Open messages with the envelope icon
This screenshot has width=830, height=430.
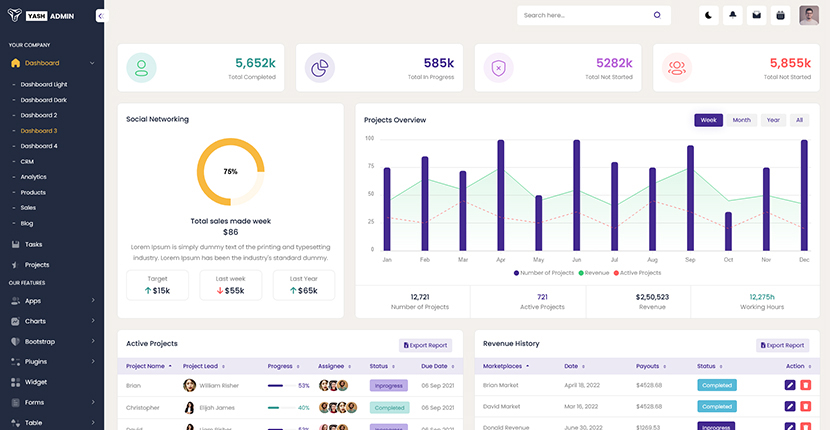[756, 15]
